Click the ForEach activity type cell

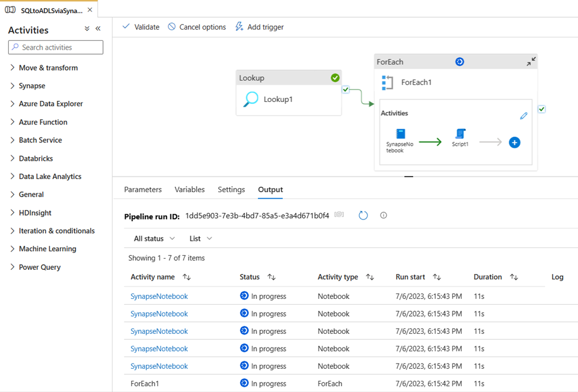coord(330,384)
